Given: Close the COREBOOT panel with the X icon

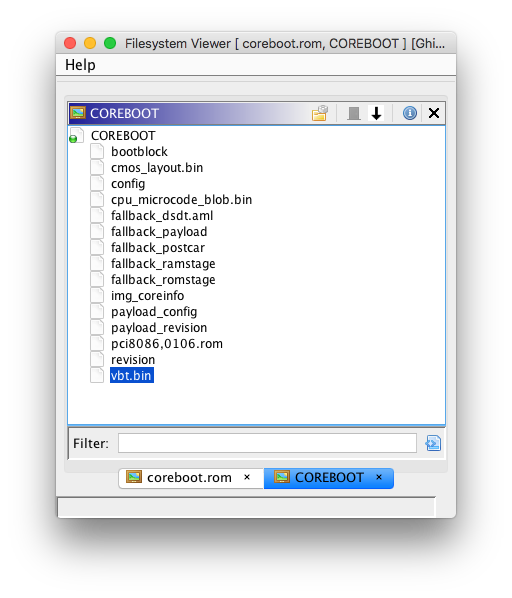Looking at the screenshot, I should [x=434, y=113].
